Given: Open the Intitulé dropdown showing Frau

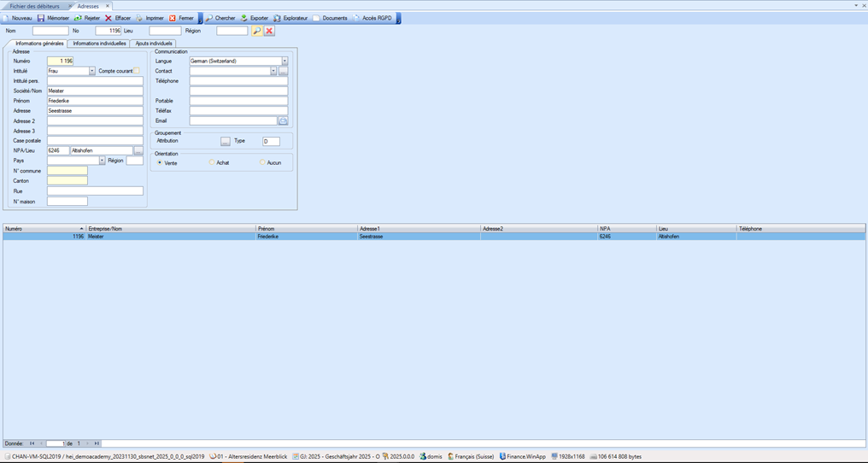Looking at the screenshot, I should pos(92,71).
